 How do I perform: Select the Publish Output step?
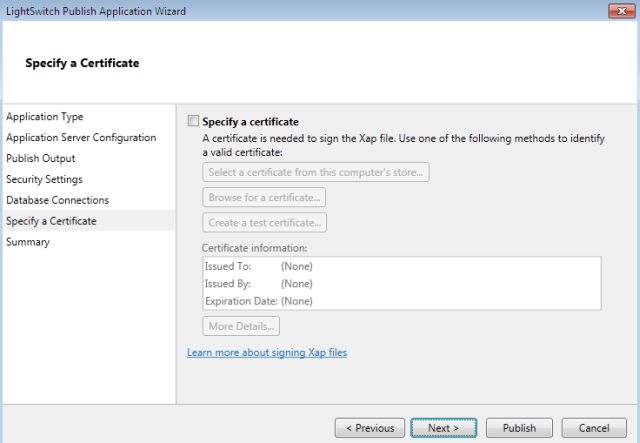(41, 158)
